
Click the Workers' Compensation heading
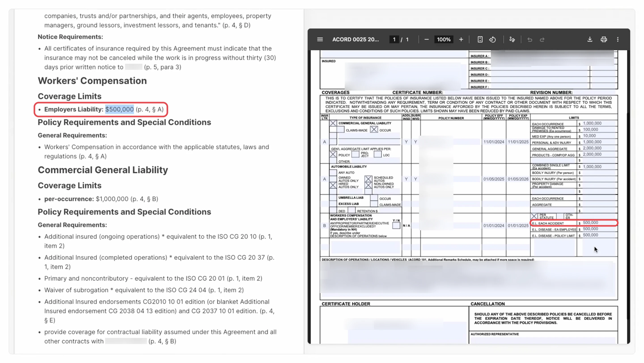coord(92,81)
